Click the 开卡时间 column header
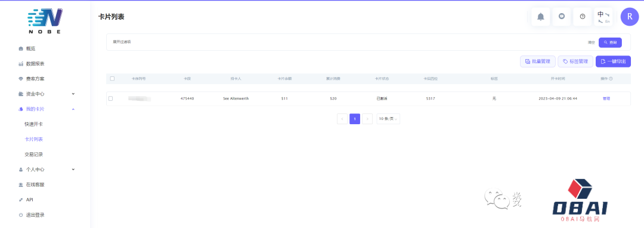644x228 pixels. click(x=558, y=78)
